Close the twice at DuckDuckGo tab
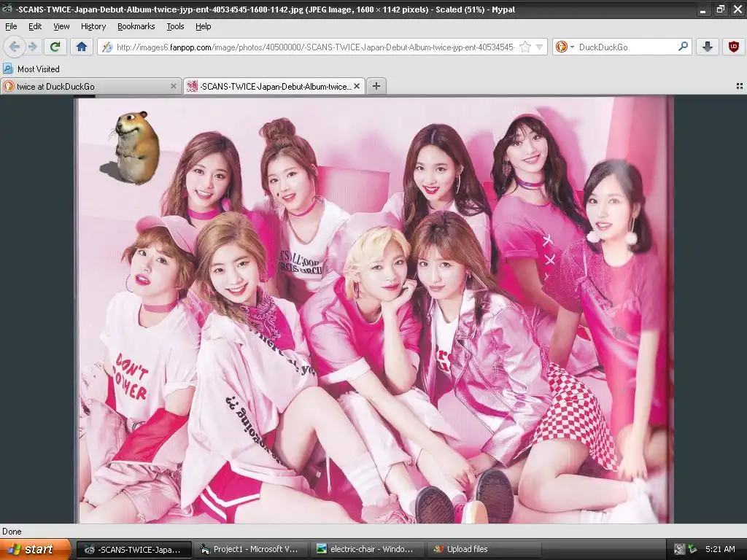 coord(174,86)
